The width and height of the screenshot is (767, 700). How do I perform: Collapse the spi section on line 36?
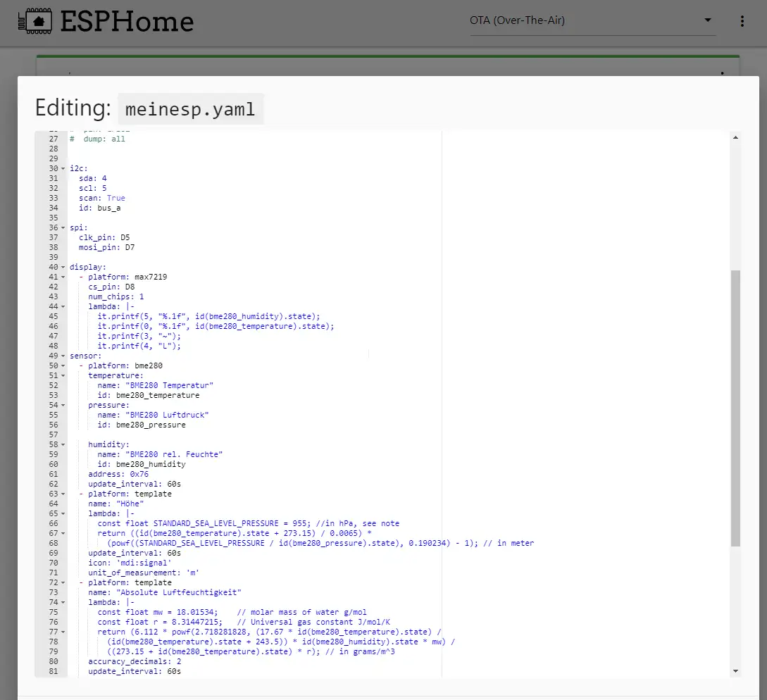63,228
